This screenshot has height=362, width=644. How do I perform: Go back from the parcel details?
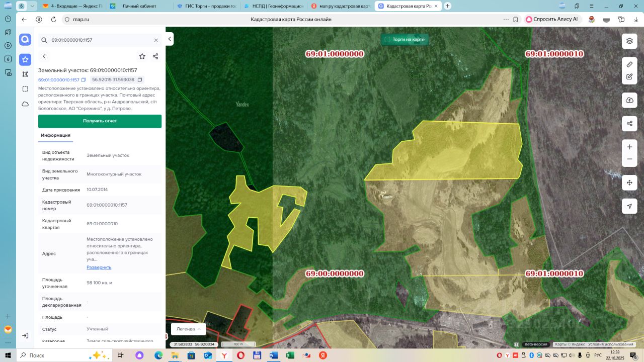click(x=44, y=56)
